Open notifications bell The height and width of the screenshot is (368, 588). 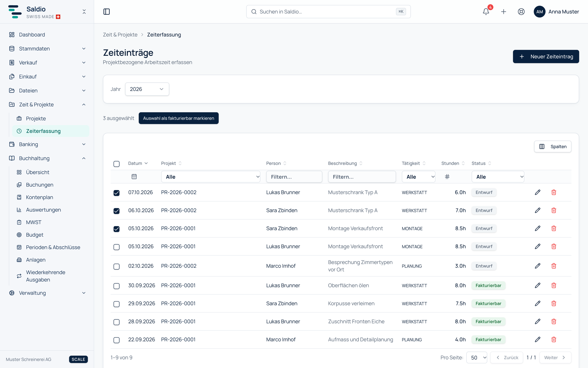tap(486, 12)
